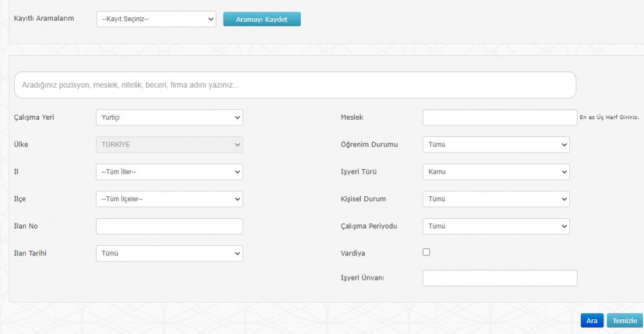
Task: Expand the Öğrenim Durumu dropdown
Action: [x=496, y=145]
